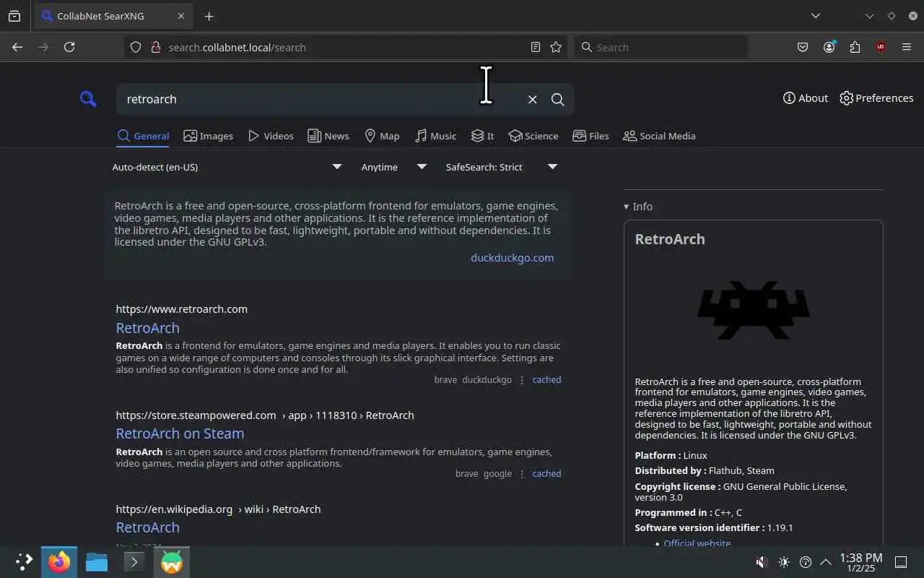
Task: Open the file manager from taskbar
Action: tap(97, 561)
